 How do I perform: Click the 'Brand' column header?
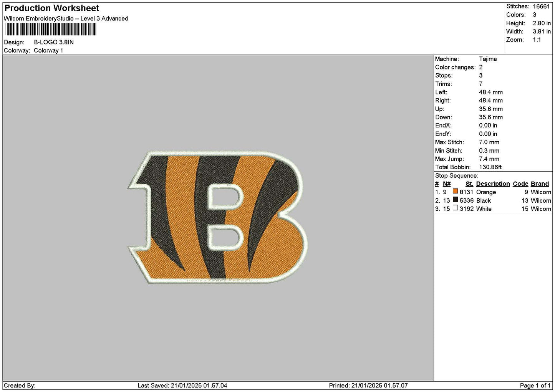(x=540, y=184)
